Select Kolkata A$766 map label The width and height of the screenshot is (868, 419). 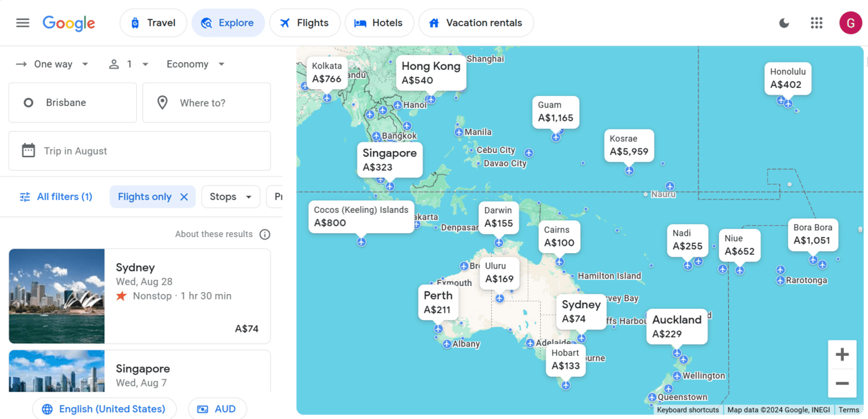coord(327,73)
